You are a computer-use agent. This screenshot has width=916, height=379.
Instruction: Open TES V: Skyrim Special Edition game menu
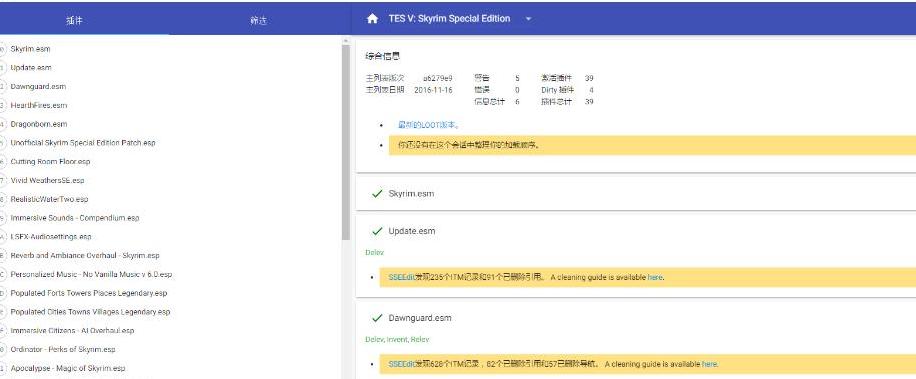[449, 19]
